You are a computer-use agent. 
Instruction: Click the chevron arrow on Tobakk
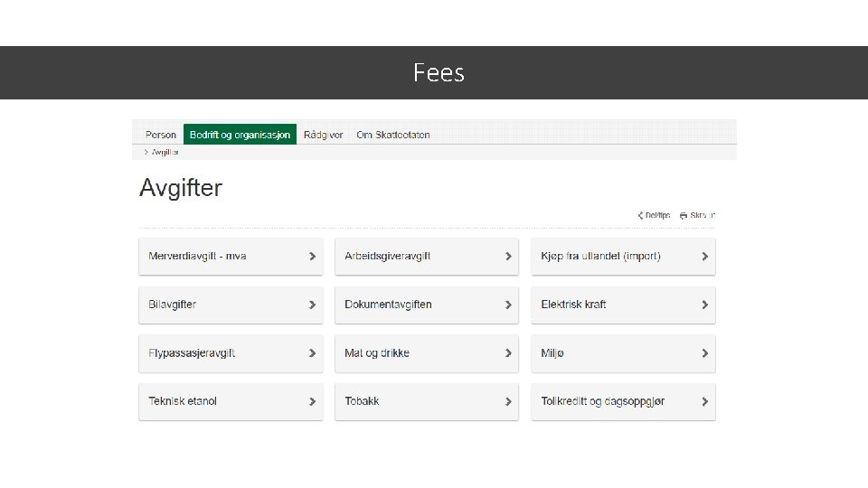pyautogui.click(x=508, y=401)
